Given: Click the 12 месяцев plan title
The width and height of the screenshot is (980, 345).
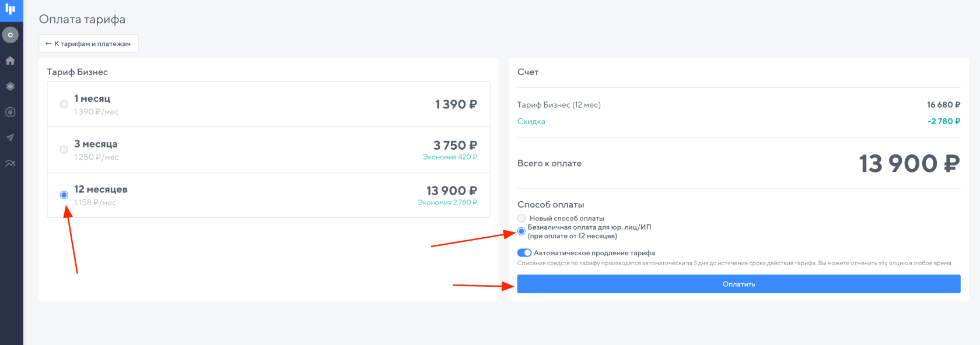Looking at the screenshot, I should coord(101,189).
